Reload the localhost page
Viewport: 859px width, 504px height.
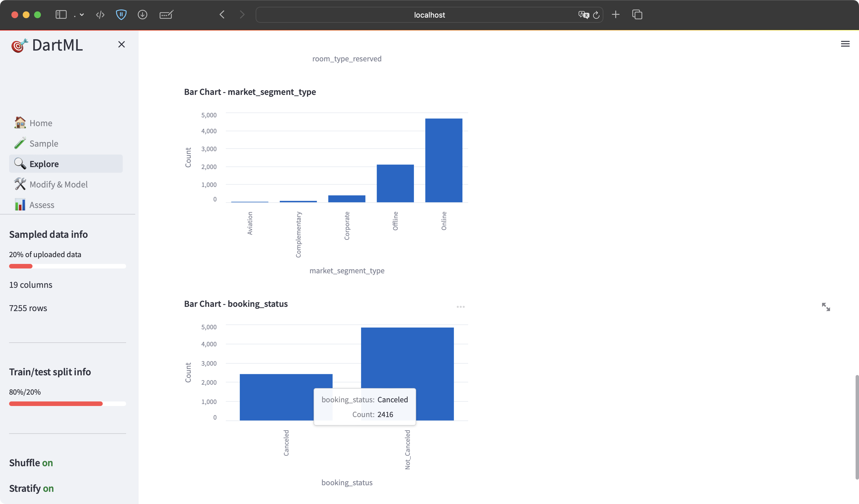596,15
